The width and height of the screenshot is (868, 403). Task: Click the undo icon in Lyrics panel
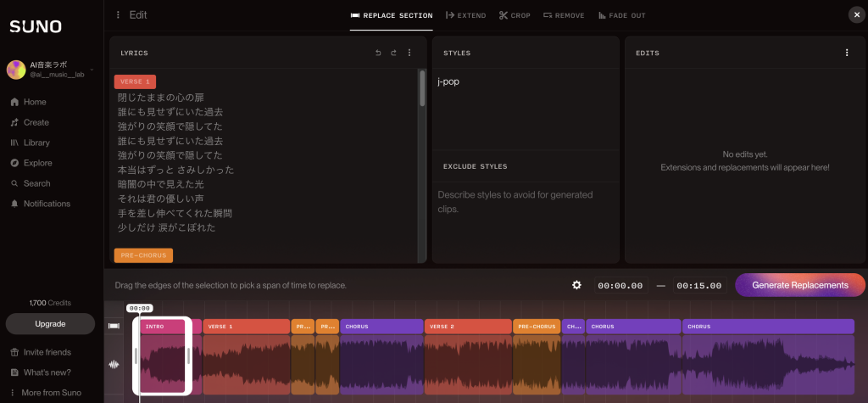379,53
